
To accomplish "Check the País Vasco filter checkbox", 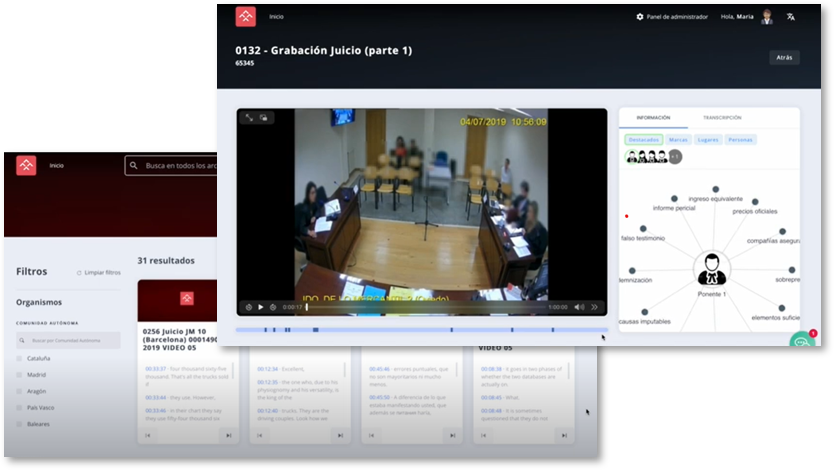I will point(19,408).
